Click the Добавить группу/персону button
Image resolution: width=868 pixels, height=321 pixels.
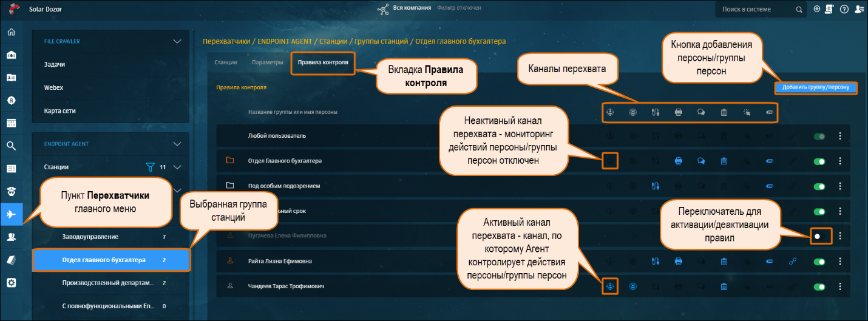click(816, 87)
